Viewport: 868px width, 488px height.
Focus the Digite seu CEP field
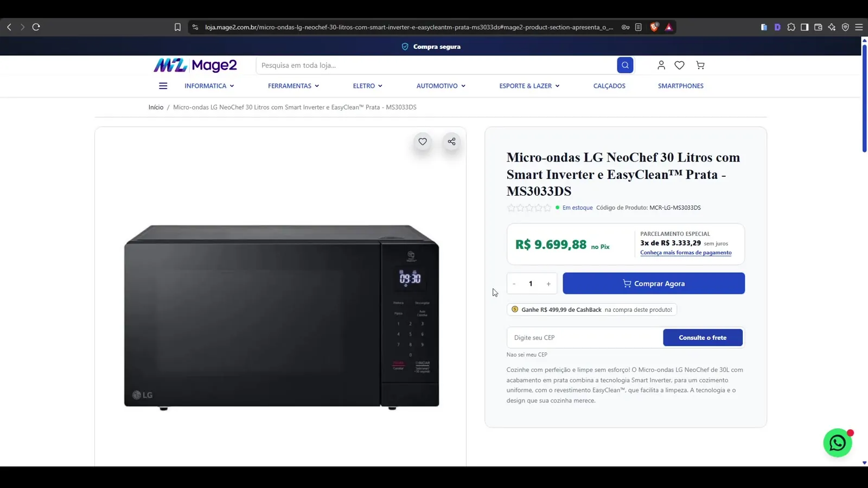[585, 337]
